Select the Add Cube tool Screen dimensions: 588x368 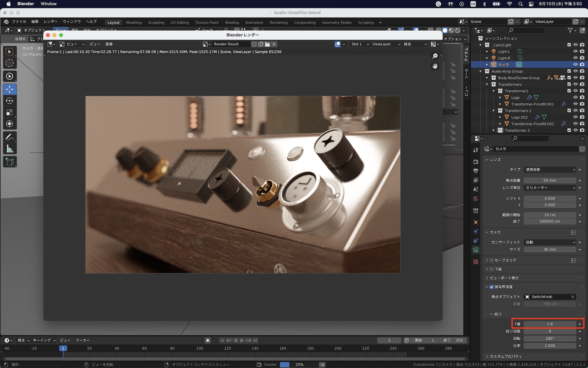pos(9,162)
